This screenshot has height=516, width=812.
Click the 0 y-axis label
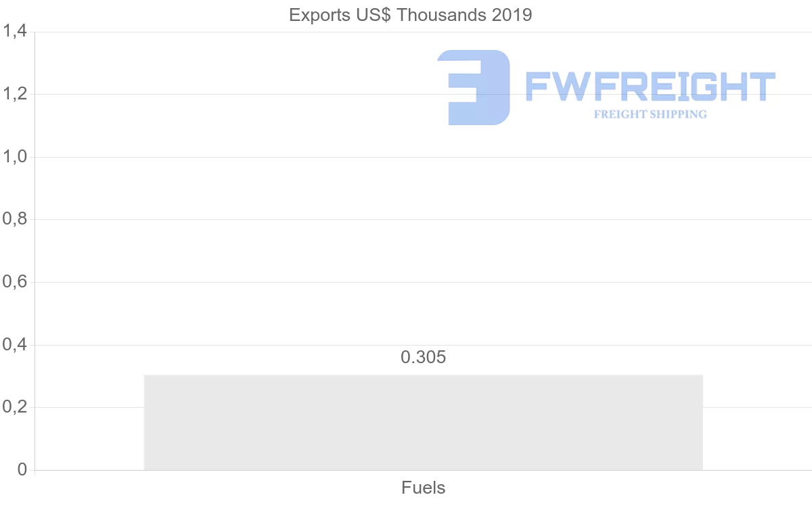point(22,470)
